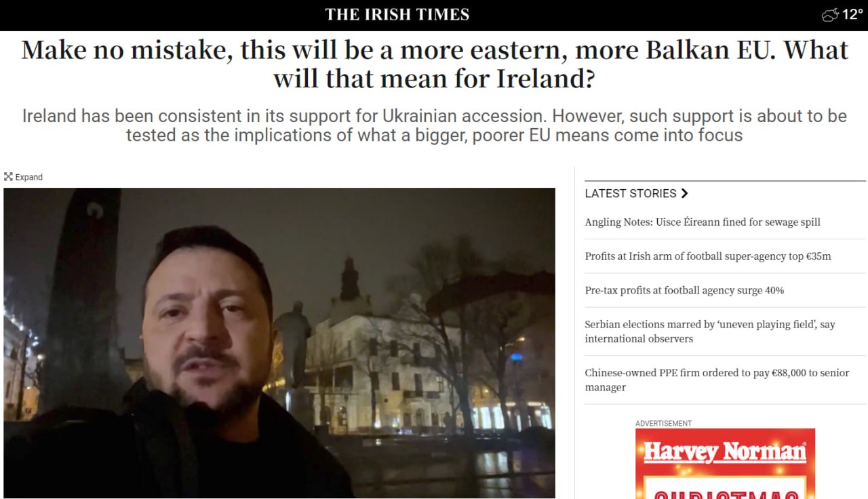Click the Harvey Norman advertisement banner
Viewport: 868px width, 499px height.
[x=725, y=464]
